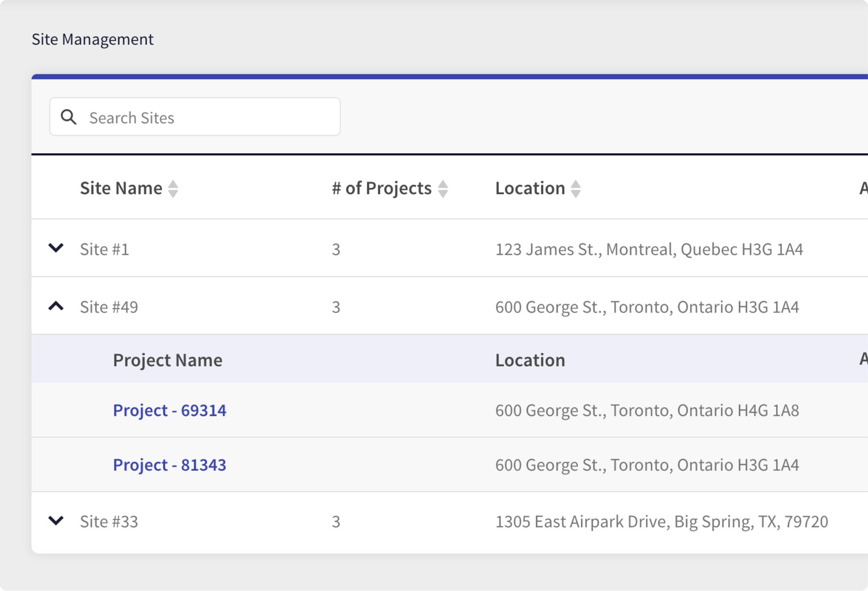
Task: Sort the table by Site Name
Action: tap(173, 188)
